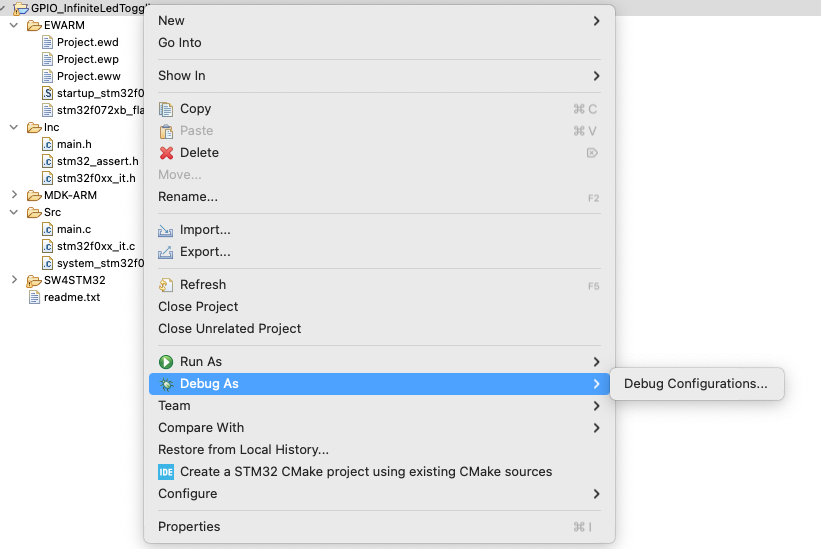The image size is (821, 549).
Task: Click the green Run As play icon
Action: [x=166, y=362]
